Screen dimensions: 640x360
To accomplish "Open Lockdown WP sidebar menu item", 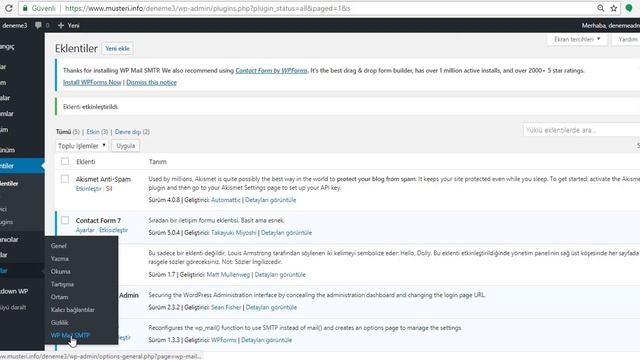I will [14, 291].
